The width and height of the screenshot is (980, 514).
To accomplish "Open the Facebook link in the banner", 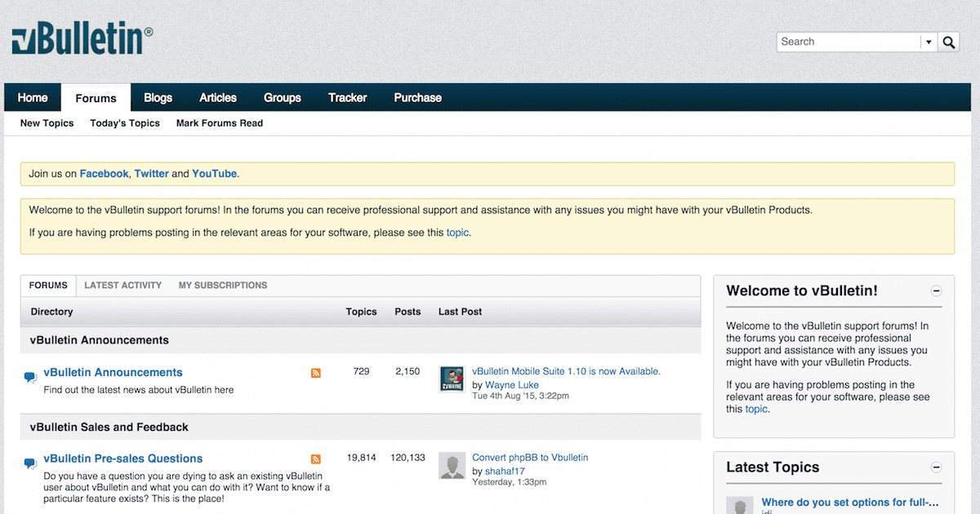I will point(104,174).
